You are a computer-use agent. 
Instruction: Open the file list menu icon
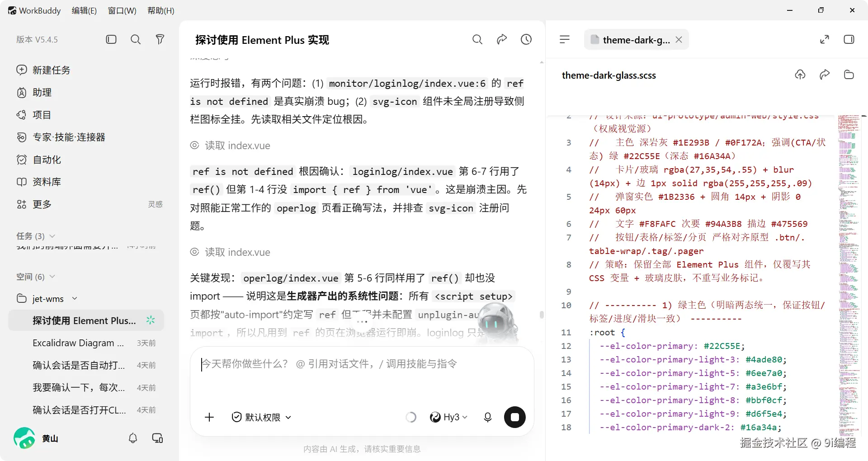pyautogui.click(x=565, y=40)
